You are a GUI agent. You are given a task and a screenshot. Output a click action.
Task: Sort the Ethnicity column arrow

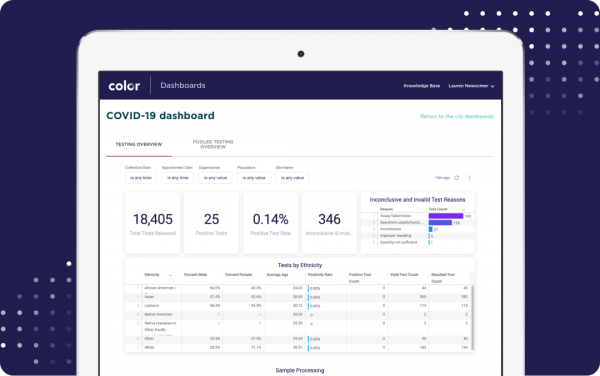[170, 275]
